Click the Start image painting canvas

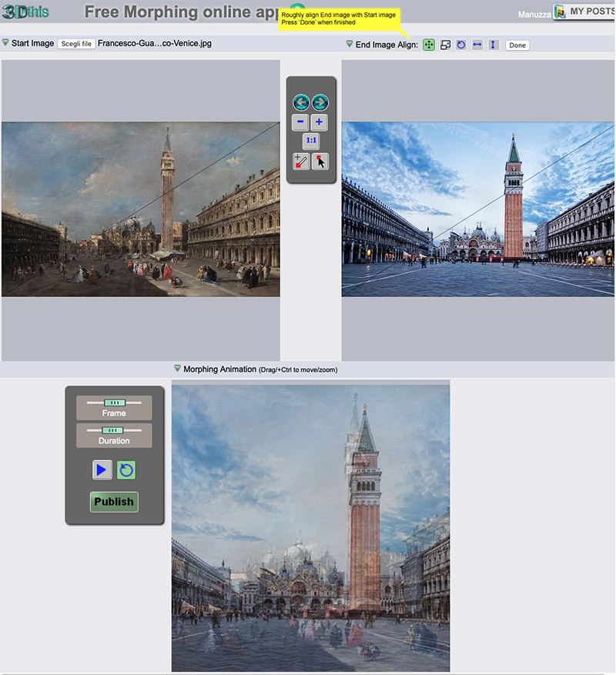coord(141,209)
